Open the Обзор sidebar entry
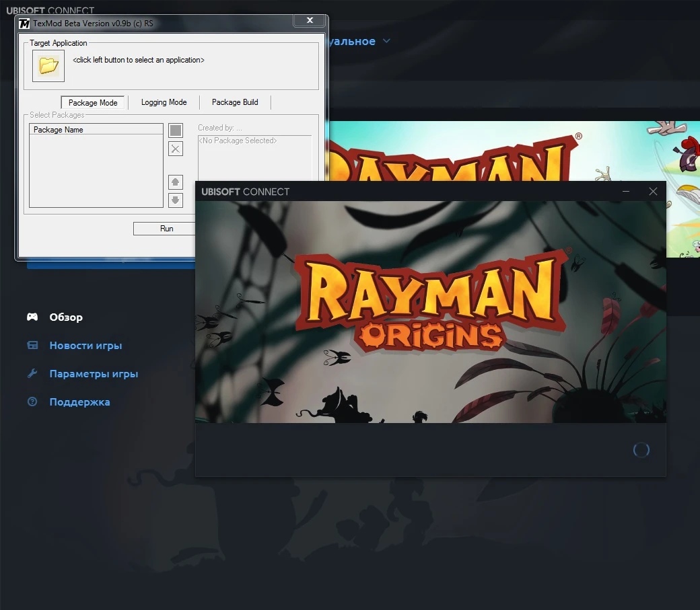The image size is (700, 610). [65, 317]
